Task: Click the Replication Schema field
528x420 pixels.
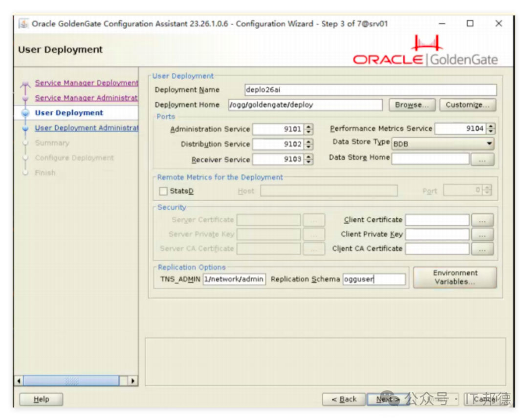Action: coord(374,279)
